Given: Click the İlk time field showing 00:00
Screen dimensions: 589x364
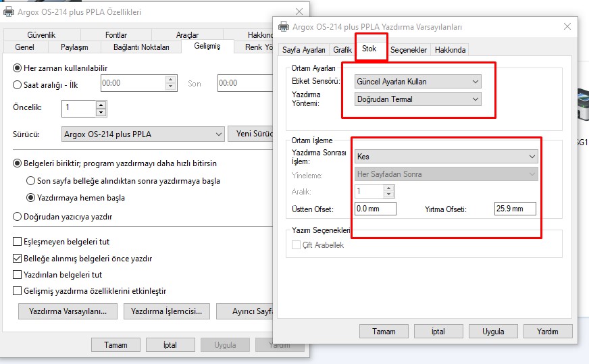Looking at the screenshot, I should tap(133, 83).
